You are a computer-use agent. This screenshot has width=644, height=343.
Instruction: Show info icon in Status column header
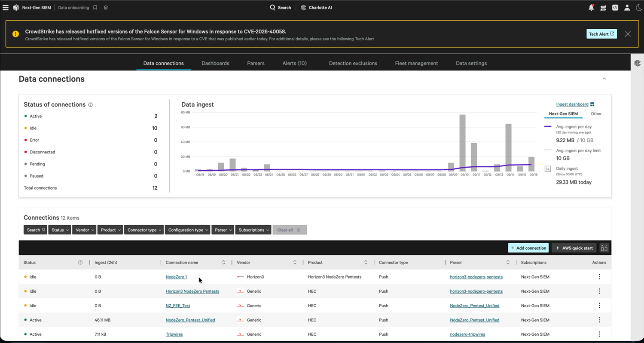pos(80,263)
